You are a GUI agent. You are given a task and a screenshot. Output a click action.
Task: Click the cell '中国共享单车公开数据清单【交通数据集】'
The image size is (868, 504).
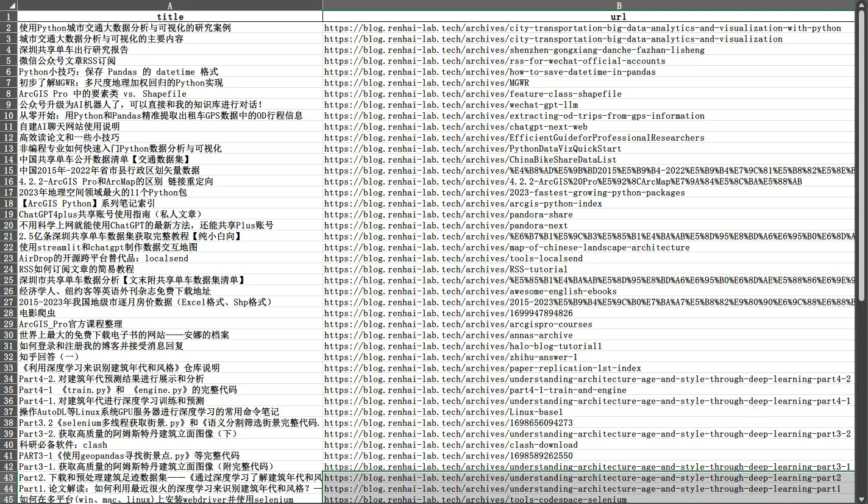click(170, 160)
